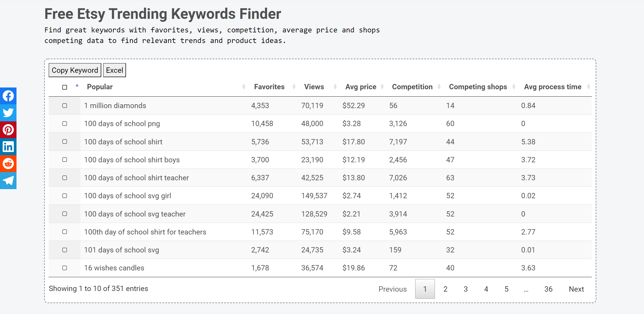Viewport: 644px width, 314px height.
Task: Click keyword '100 days of school png'
Action: pos(122,124)
